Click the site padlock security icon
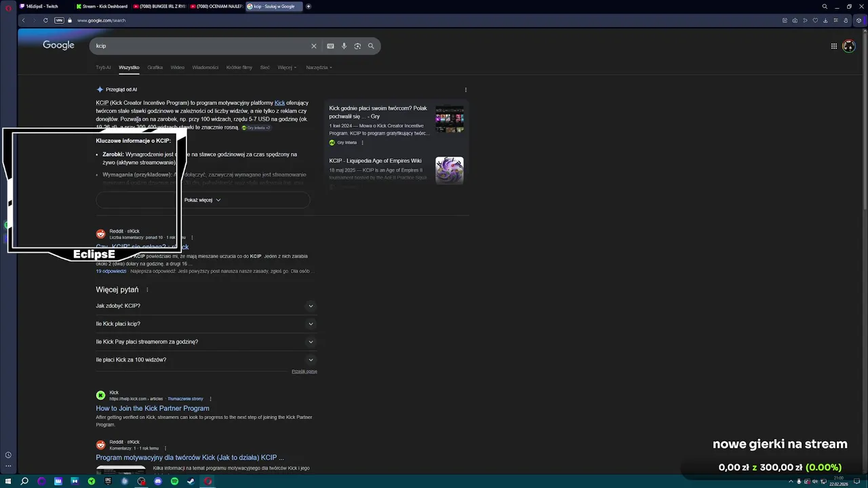The width and height of the screenshot is (868, 488). (x=70, y=20)
